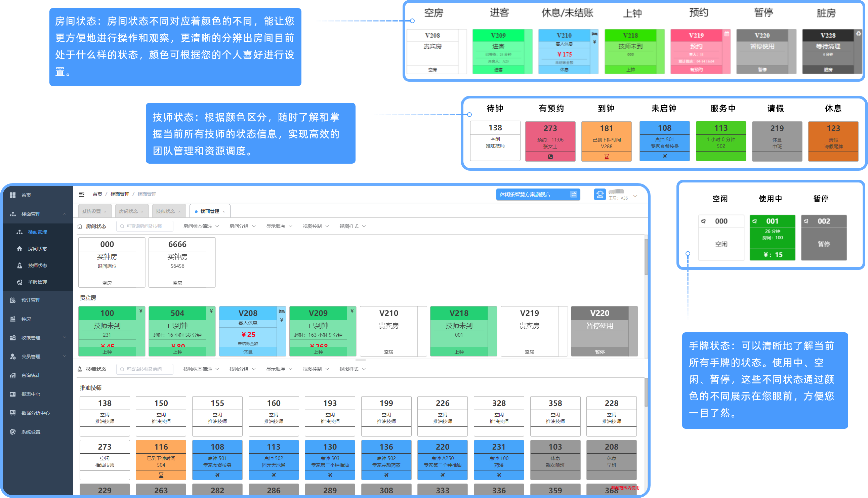Click orange technician card 116
This screenshot has width=868, height=498.
point(161,460)
